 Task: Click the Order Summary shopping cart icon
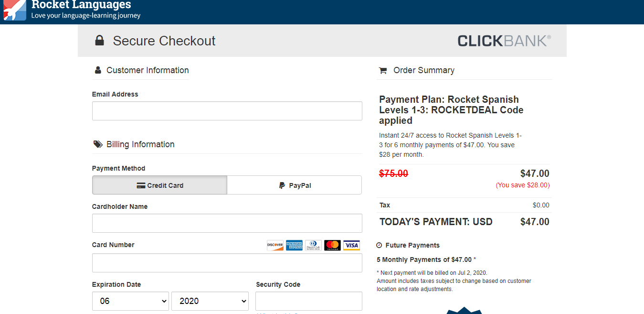(x=383, y=71)
